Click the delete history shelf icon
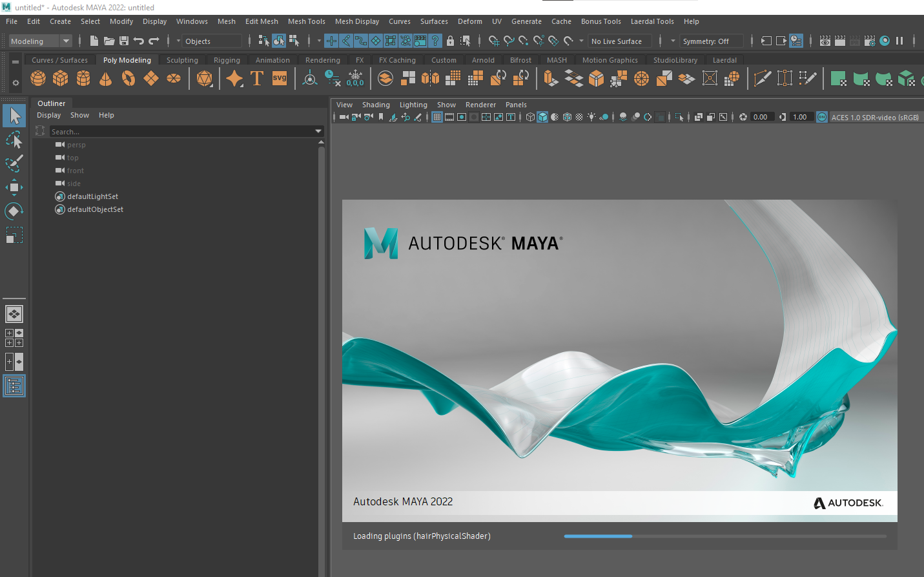The height and width of the screenshot is (577, 924). (x=333, y=79)
